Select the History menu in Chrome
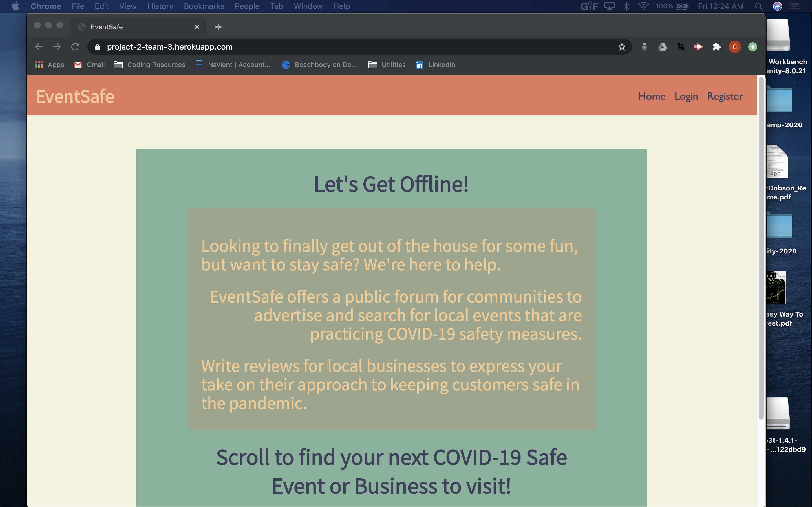This screenshot has width=812, height=507. point(159,6)
